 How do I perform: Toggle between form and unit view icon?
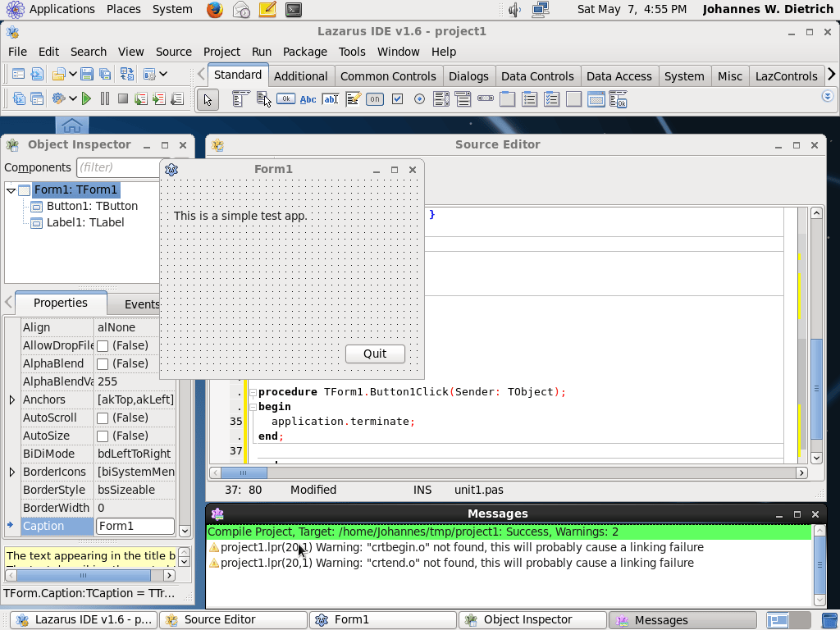coord(127,74)
